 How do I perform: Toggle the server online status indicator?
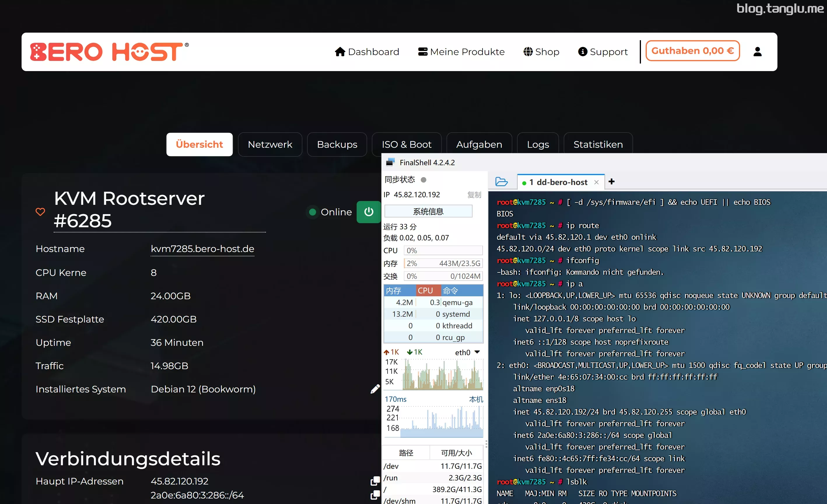point(368,211)
